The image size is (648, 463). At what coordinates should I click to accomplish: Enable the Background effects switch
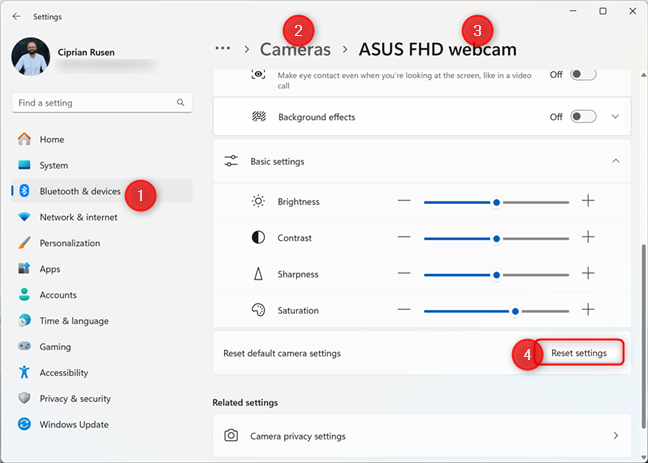(583, 117)
